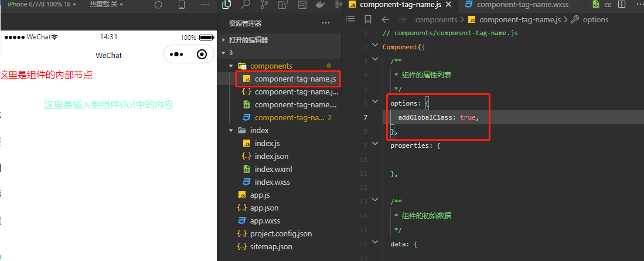644x261 pixels.
Task: Click the simulator refresh icon
Action: 158,5
